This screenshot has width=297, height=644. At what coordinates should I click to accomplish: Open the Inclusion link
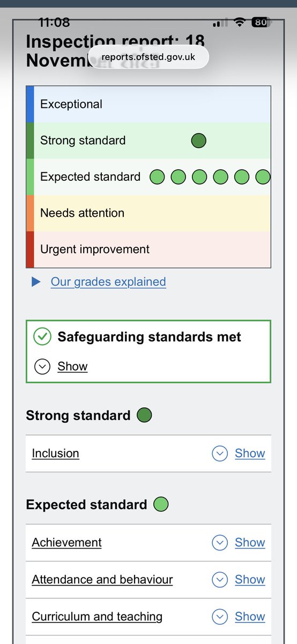(55, 453)
